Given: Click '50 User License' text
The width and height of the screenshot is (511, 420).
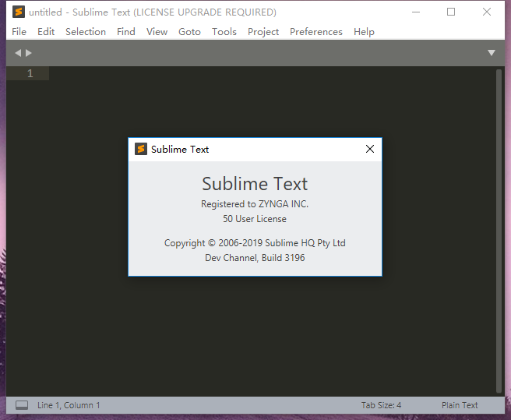Looking at the screenshot, I should tap(255, 219).
